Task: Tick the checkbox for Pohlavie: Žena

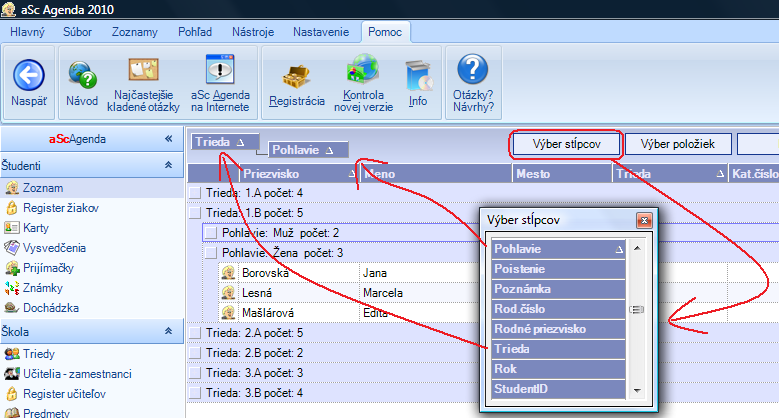Action: tap(211, 253)
